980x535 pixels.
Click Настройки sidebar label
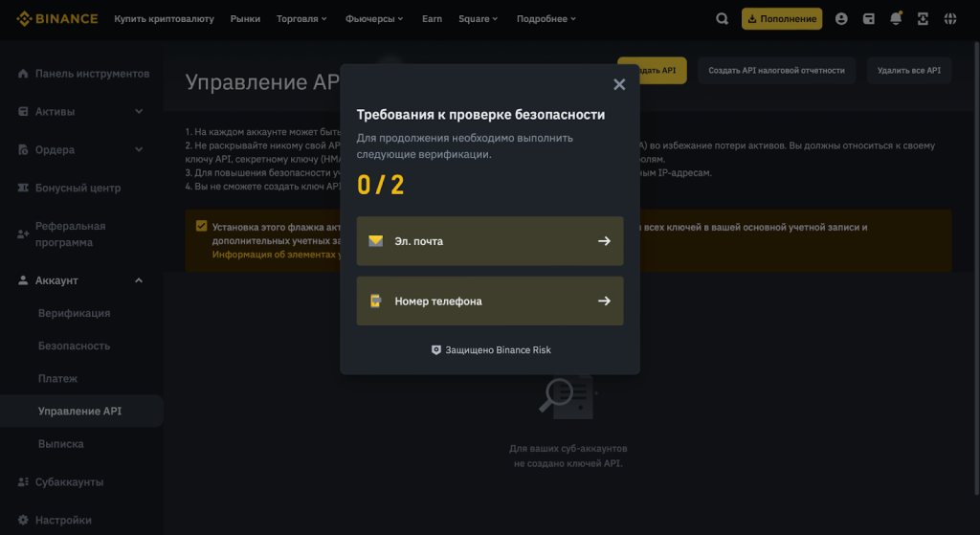click(x=63, y=520)
